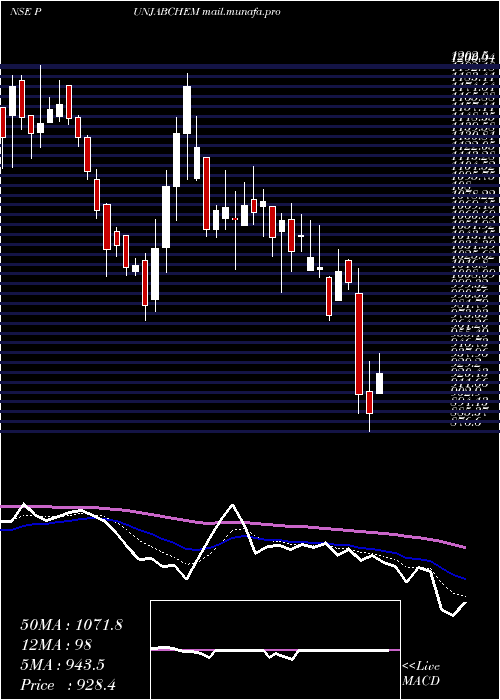Click the <<Live MACD label
The image size is (500, 700).
coord(421,674)
